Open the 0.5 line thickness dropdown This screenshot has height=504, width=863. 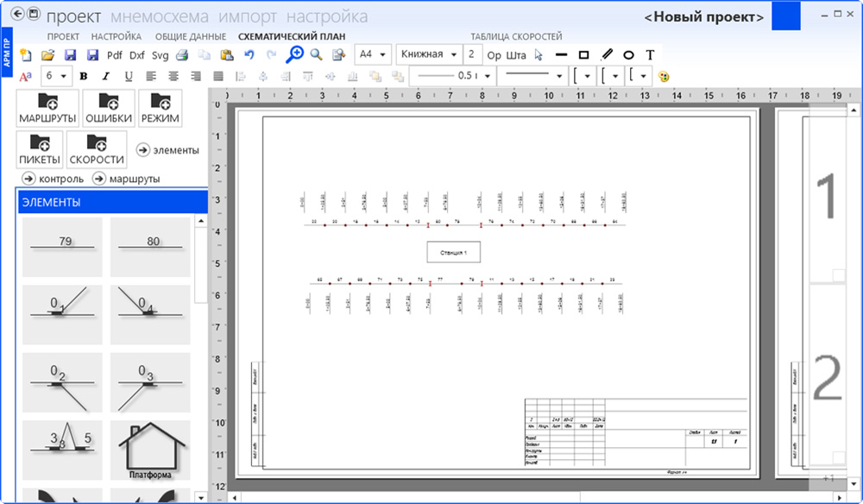point(453,76)
